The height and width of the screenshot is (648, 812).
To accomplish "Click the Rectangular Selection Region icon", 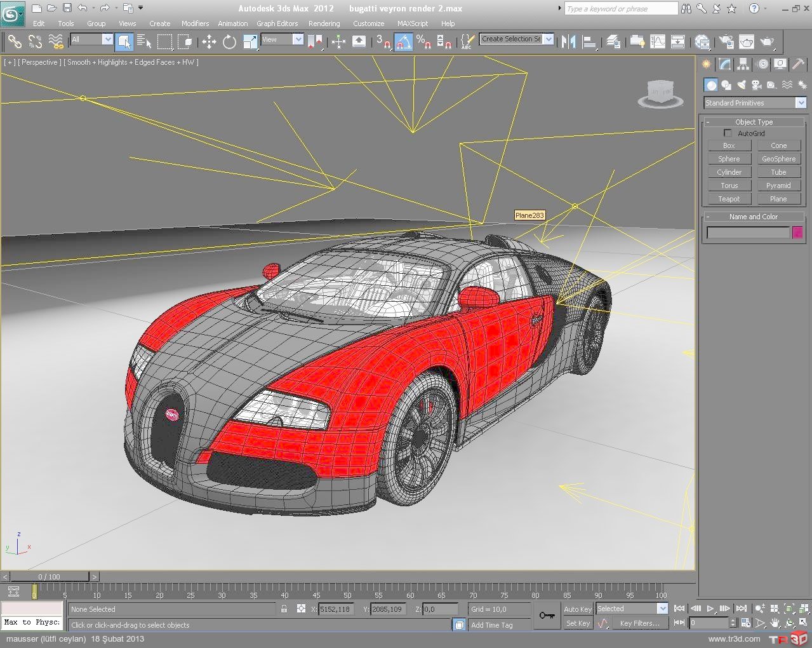I will tap(164, 42).
